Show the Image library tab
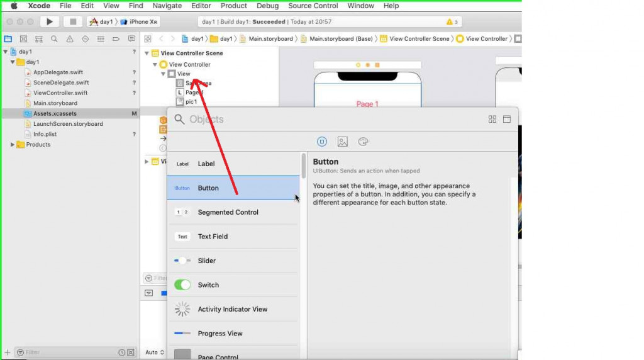The height and width of the screenshot is (360, 644). (x=343, y=142)
